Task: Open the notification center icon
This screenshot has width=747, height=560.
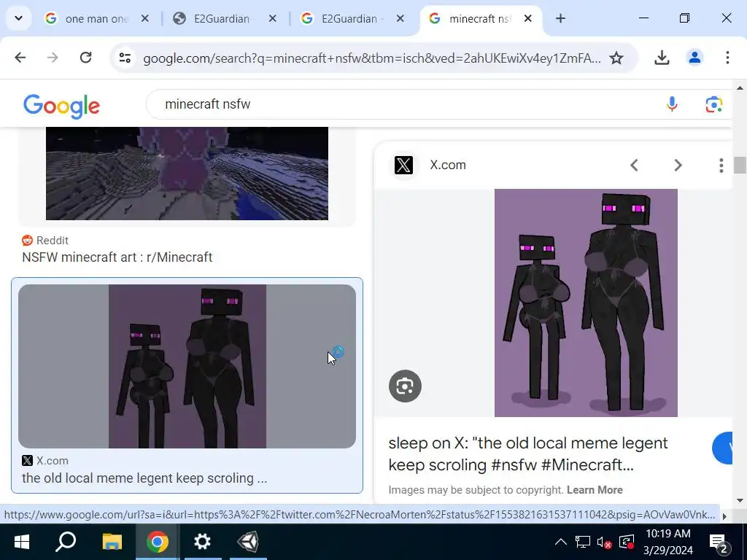Action: click(x=719, y=542)
